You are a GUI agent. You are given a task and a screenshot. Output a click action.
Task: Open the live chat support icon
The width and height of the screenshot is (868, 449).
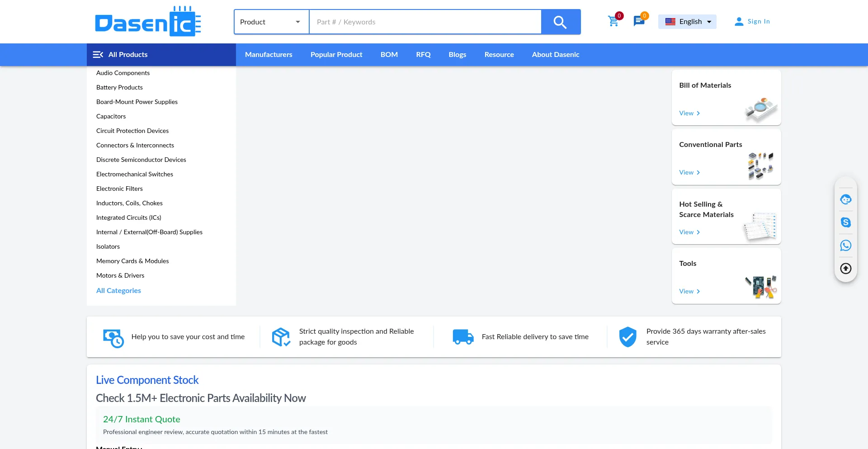(845, 199)
